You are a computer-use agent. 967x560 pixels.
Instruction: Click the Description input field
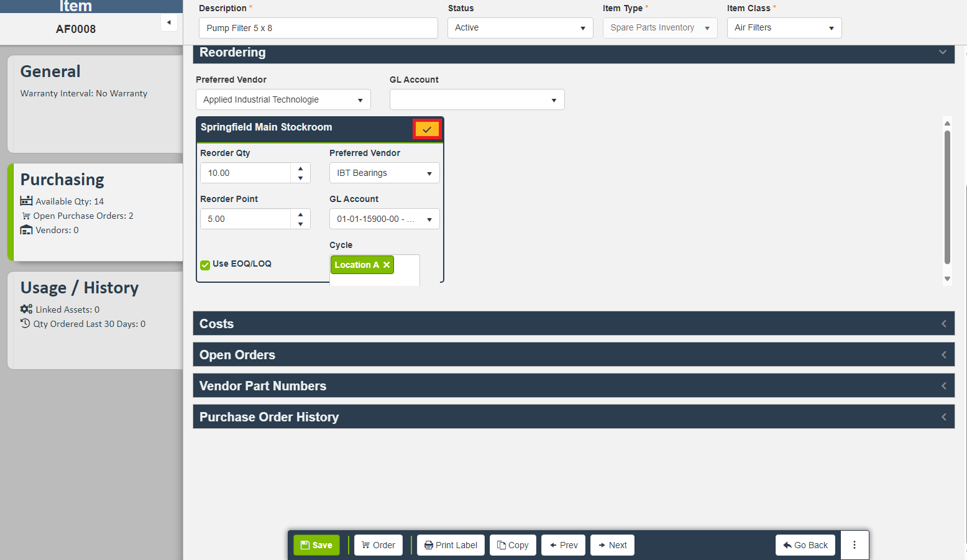click(x=318, y=28)
